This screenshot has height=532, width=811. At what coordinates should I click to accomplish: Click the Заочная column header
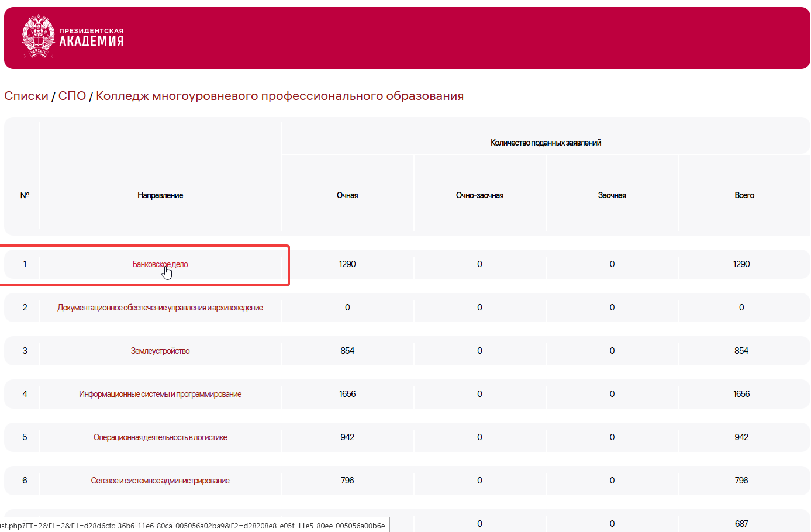click(612, 195)
